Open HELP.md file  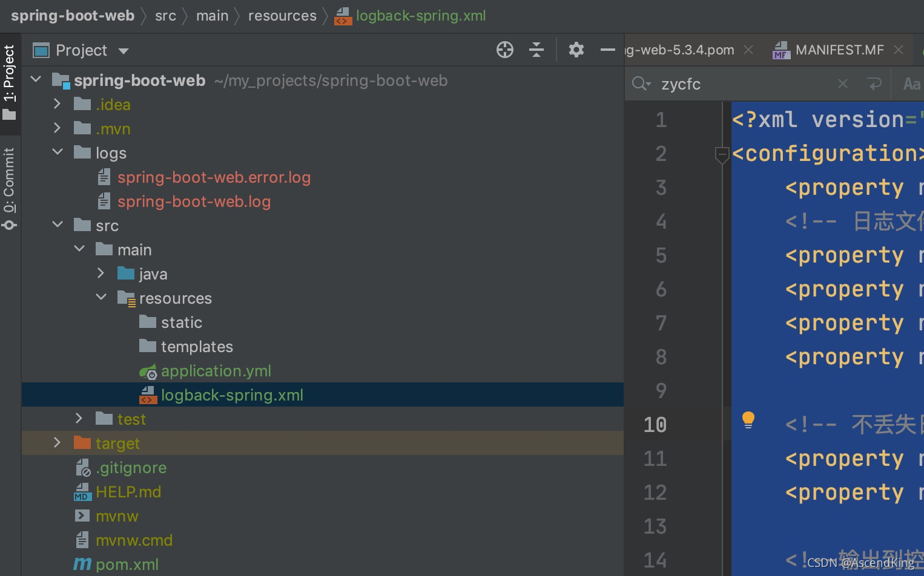pyautogui.click(x=128, y=492)
